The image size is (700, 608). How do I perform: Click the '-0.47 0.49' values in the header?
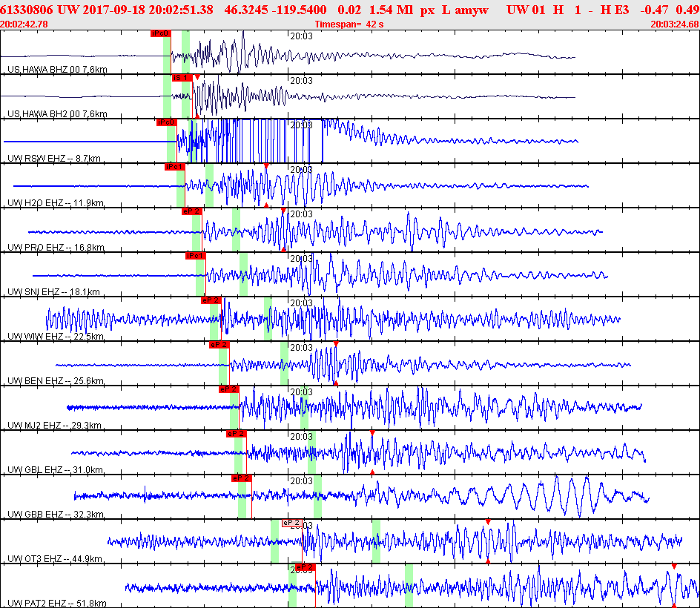(x=670, y=10)
